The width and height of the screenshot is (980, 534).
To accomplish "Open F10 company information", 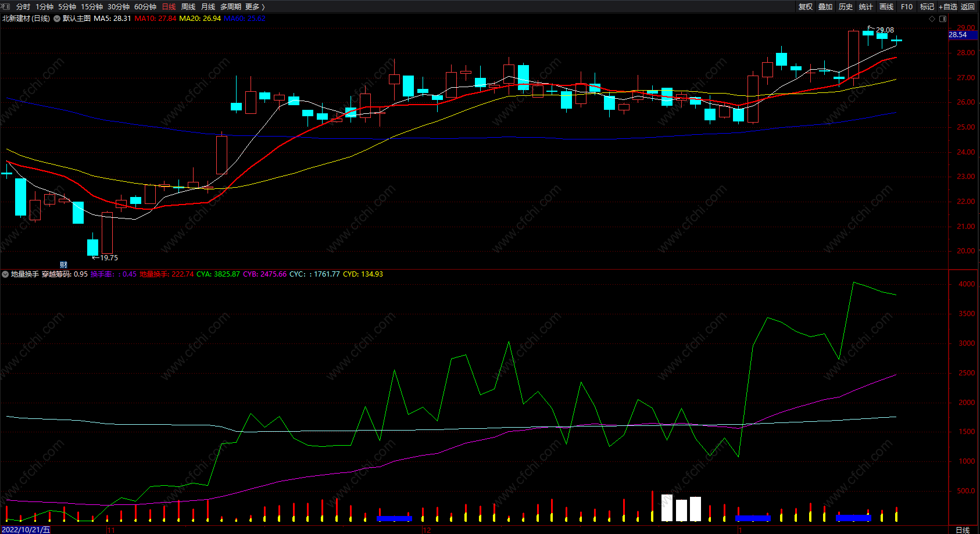I will [907, 7].
